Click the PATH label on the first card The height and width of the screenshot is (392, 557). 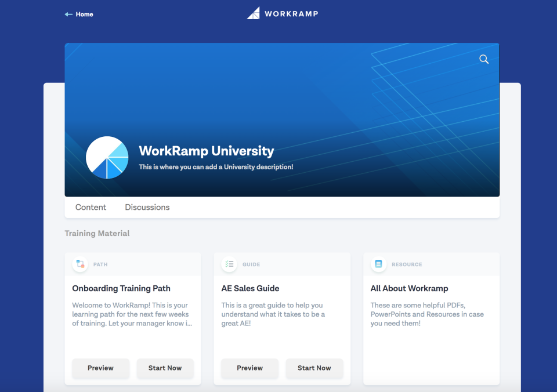(100, 264)
